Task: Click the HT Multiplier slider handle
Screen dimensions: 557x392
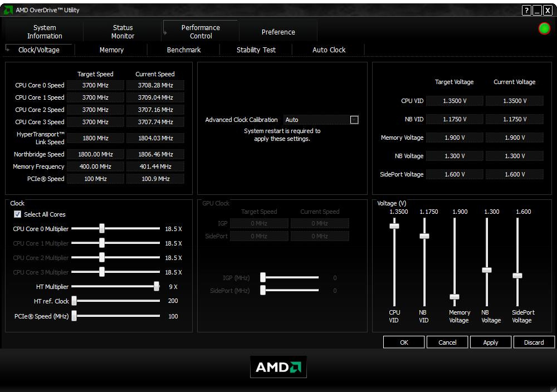Action: pos(157,287)
